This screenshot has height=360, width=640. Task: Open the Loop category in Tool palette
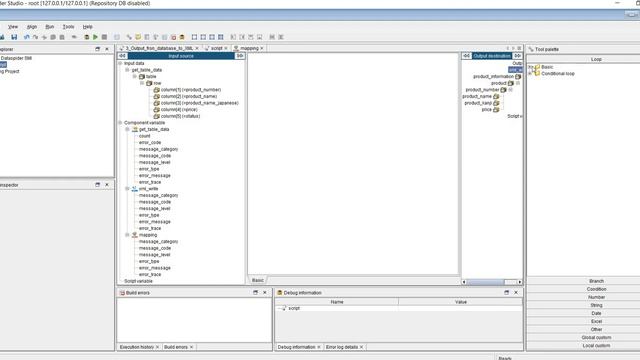[x=596, y=59]
